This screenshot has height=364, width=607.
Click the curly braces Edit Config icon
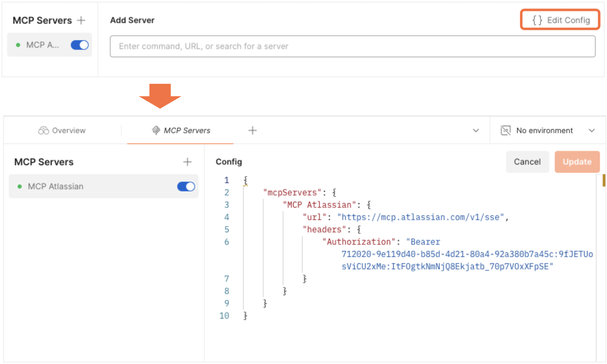point(537,20)
